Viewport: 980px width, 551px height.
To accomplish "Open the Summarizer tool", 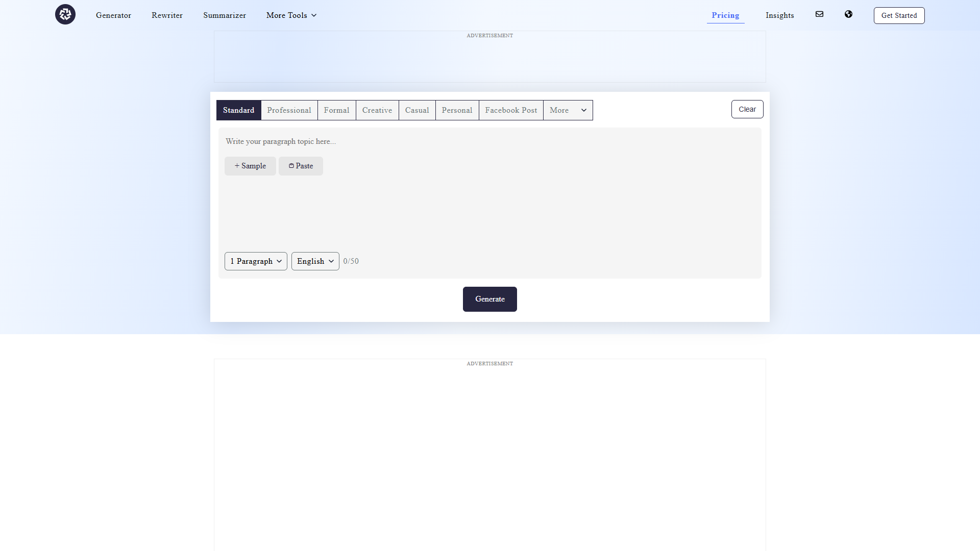I will [x=225, y=15].
